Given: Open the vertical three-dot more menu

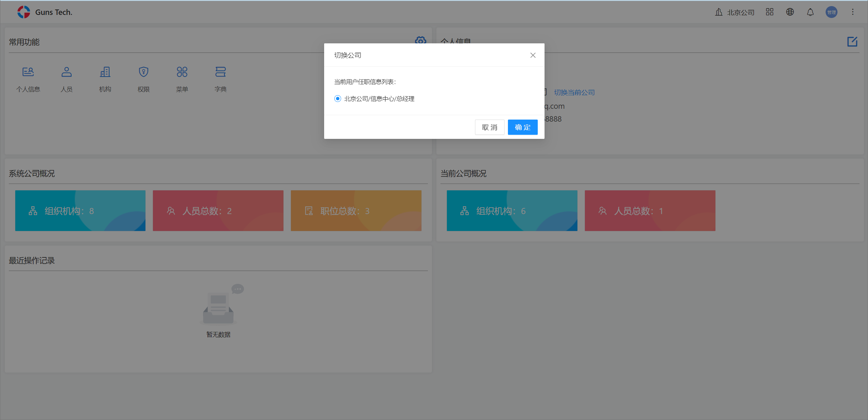Looking at the screenshot, I should click(852, 12).
